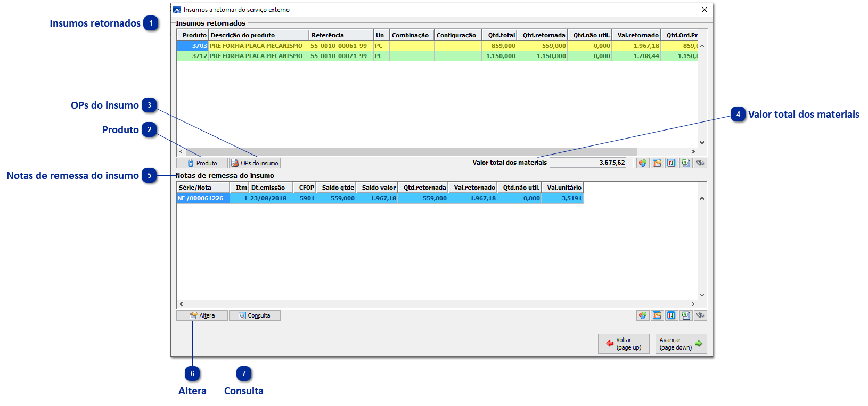Click the Série/Nota column header

click(203, 188)
